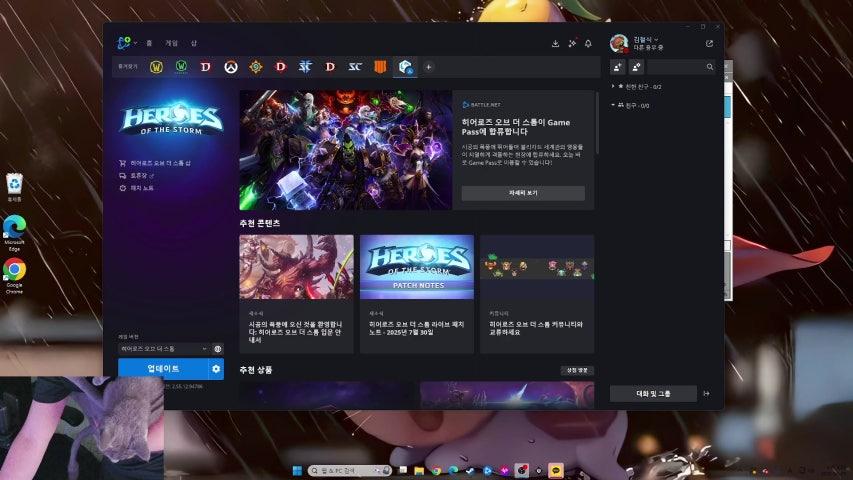This screenshot has height=480, width=853.
Task: Click the Windows Start button
Action: point(297,470)
